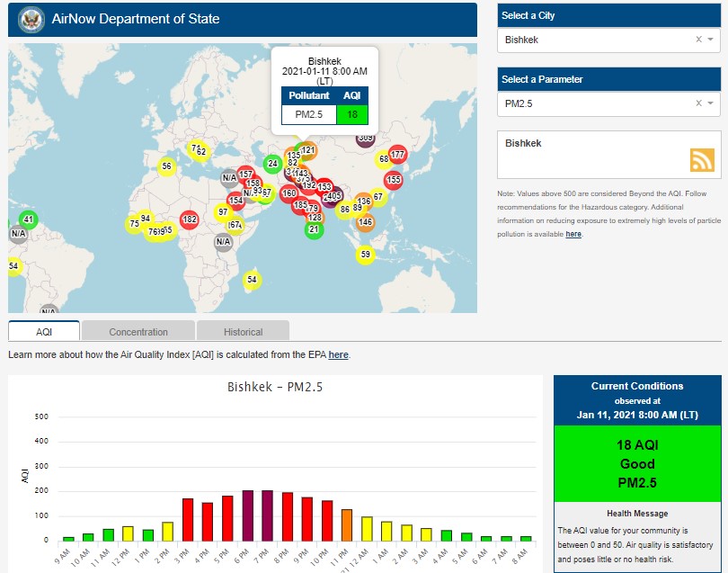Open the 'here' link on particle pollution
This screenshot has width=728, height=573.
(x=573, y=234)
